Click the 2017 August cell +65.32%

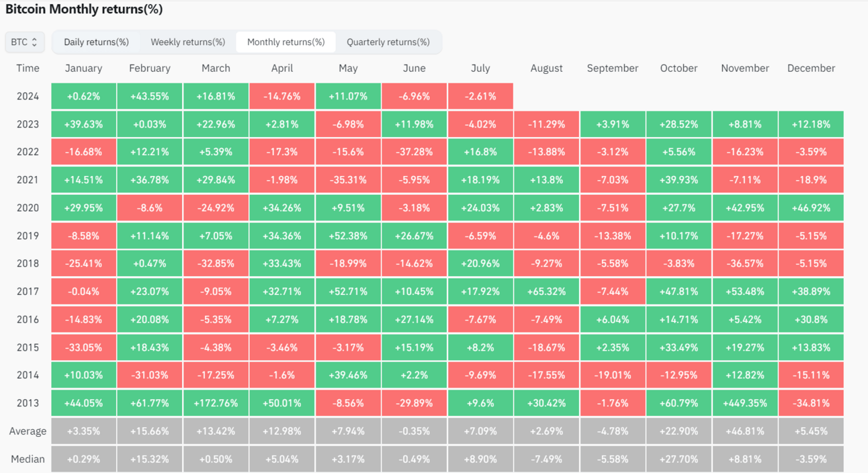(x=546, y=292)
